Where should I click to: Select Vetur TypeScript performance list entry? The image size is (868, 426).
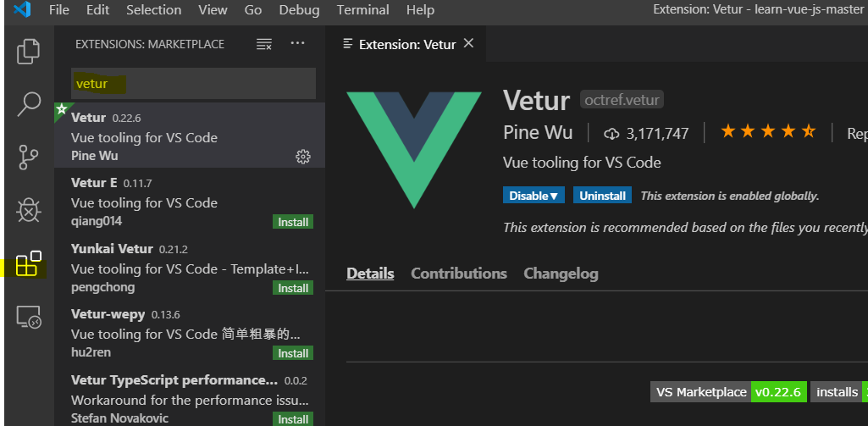point(190,395)
